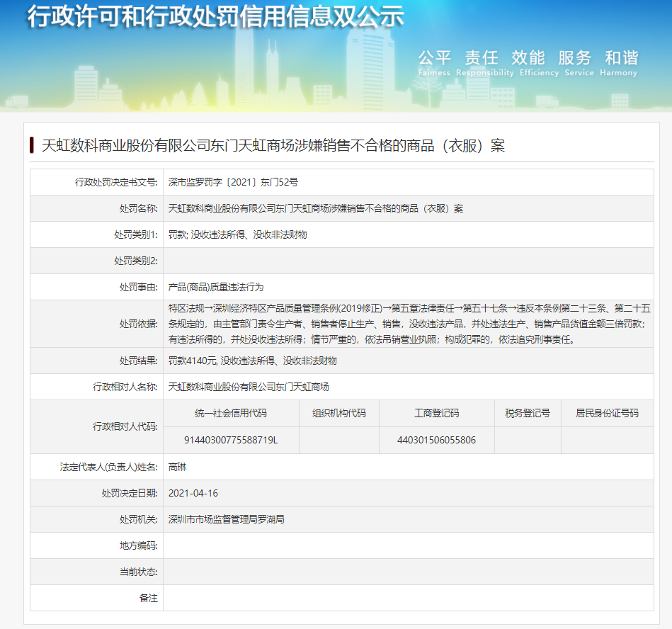The height and width of the screenshot is (629, 672).
Task: Click the banner slogan 和谐 Harmony
Action: coord(618,63)
